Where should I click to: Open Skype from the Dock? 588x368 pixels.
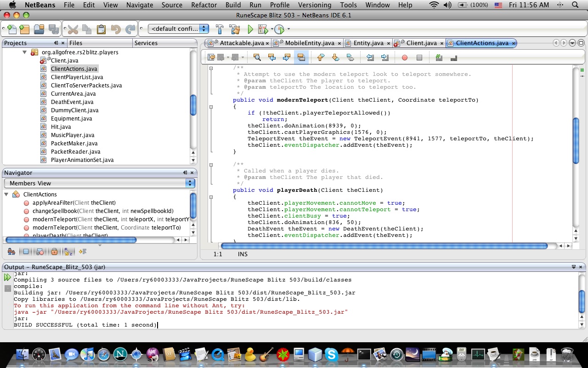pos(332,354)
